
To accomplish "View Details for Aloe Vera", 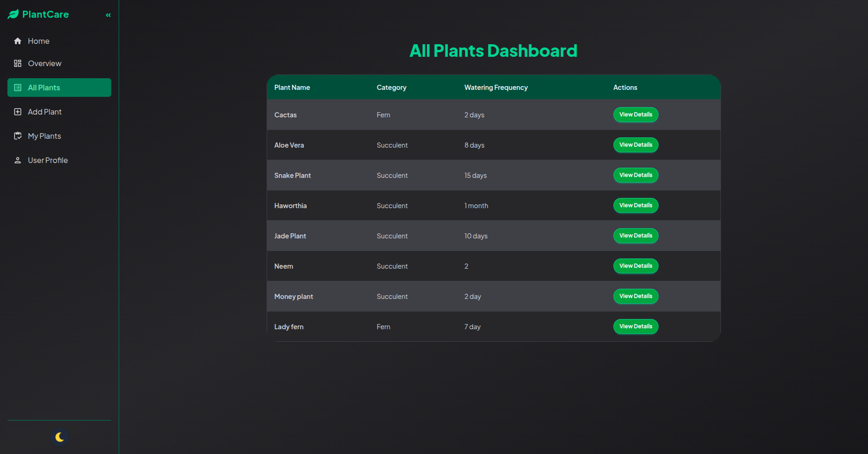I will click(636, 145).
